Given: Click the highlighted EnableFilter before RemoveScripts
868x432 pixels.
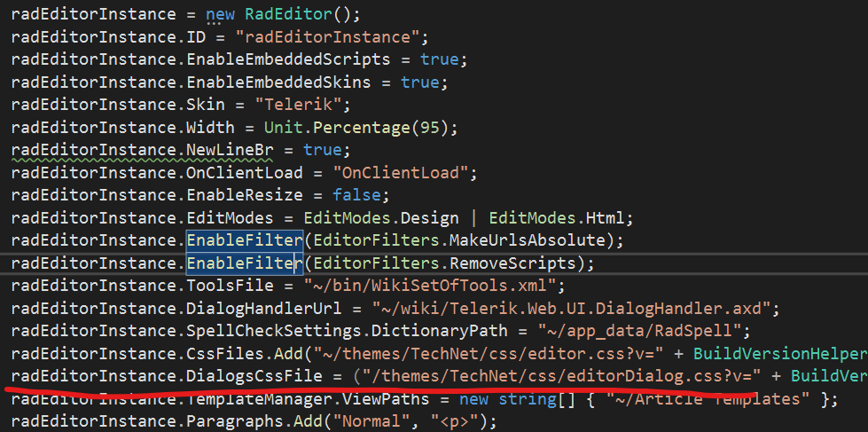Looking at the screenshot, I should 244,263.
